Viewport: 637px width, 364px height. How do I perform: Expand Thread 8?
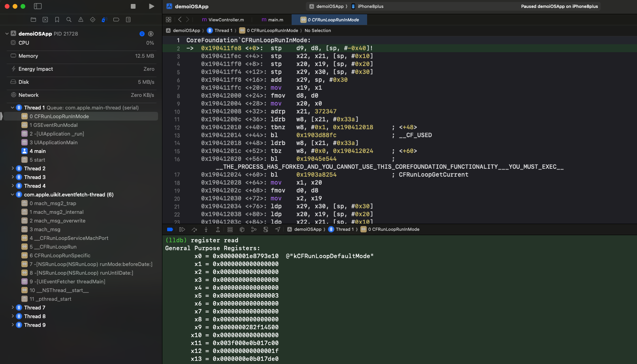click(12, 316)
